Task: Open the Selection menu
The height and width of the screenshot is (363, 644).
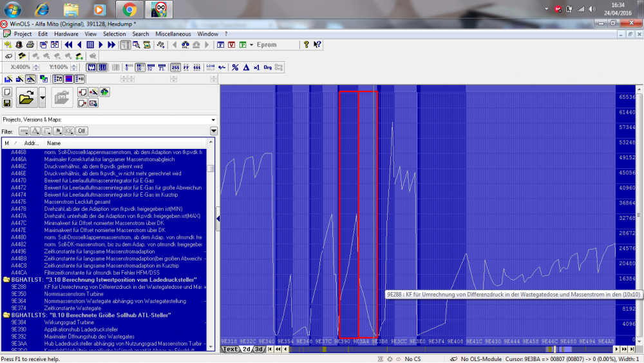Action: (114, 34)
